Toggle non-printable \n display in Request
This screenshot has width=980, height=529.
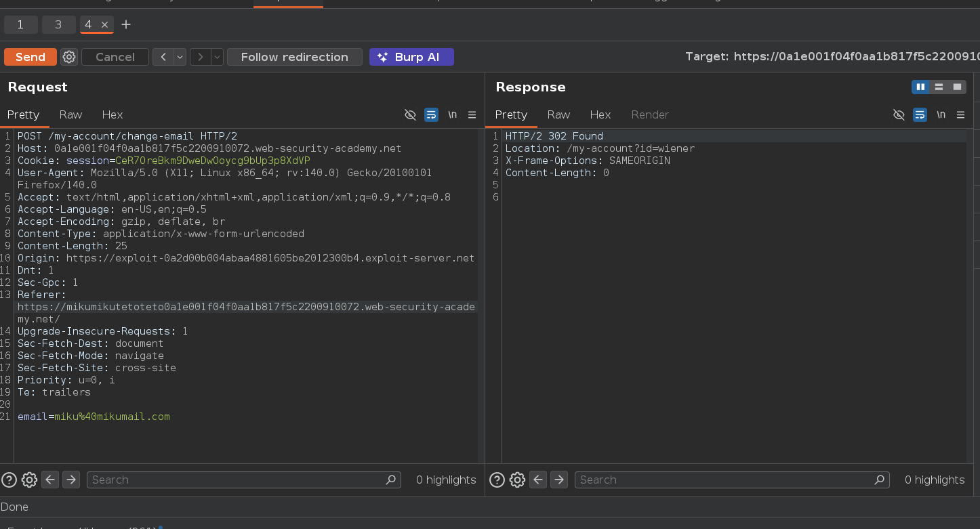(x=452, y=114)
